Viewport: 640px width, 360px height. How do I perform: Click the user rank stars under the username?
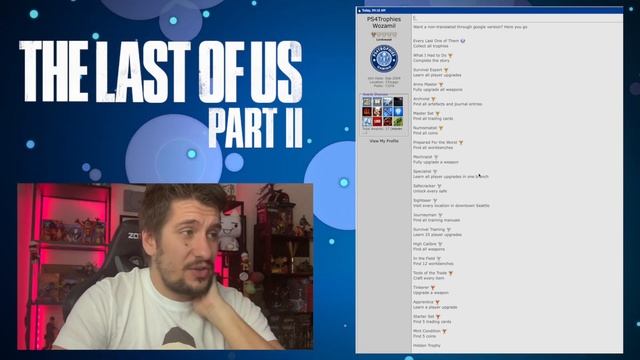pos(384,35)
